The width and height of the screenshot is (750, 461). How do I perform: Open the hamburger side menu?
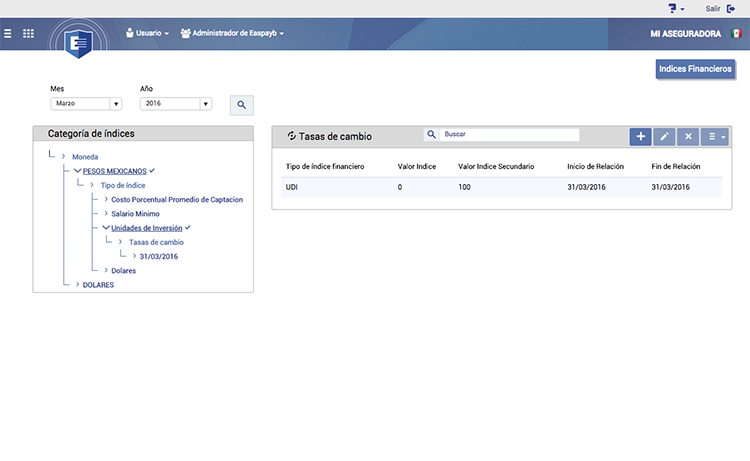[x=8, y=33]
